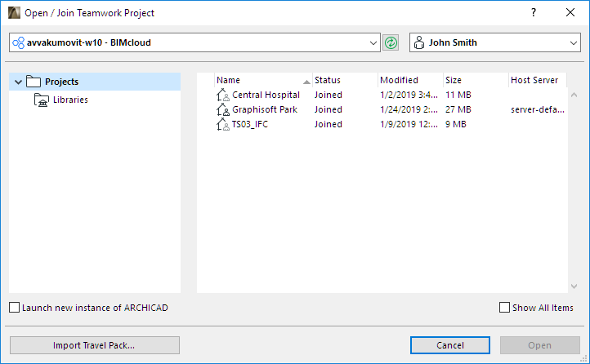The height and width of the screenshot is (364, 590).
Task: Select the TS03_IFC project name
Action: coord(250,124)
